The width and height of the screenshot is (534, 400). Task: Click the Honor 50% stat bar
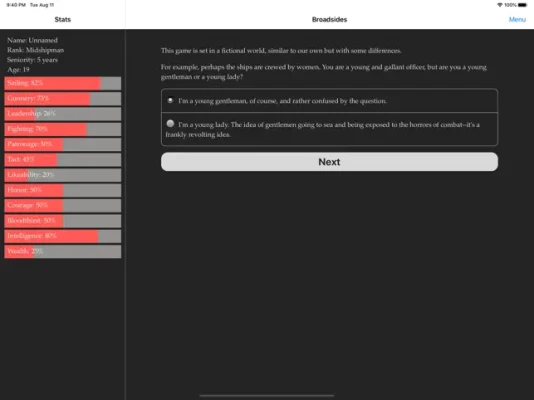[63, 190]
